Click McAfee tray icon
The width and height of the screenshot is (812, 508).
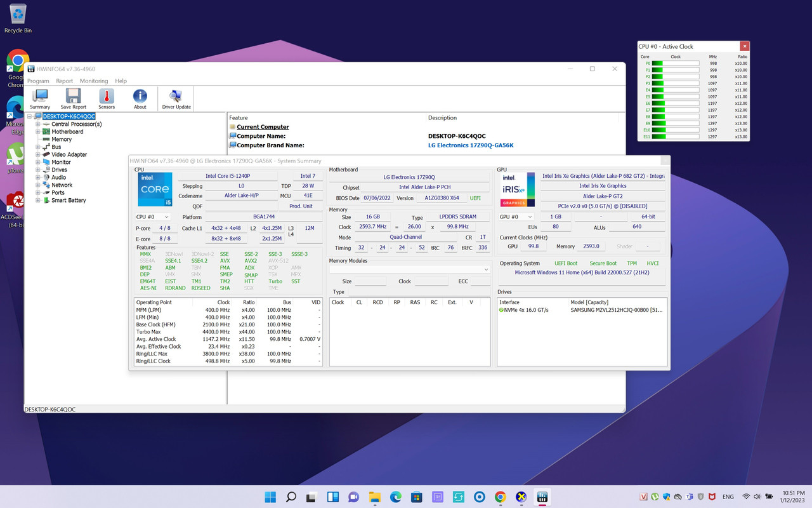point(712,497)
